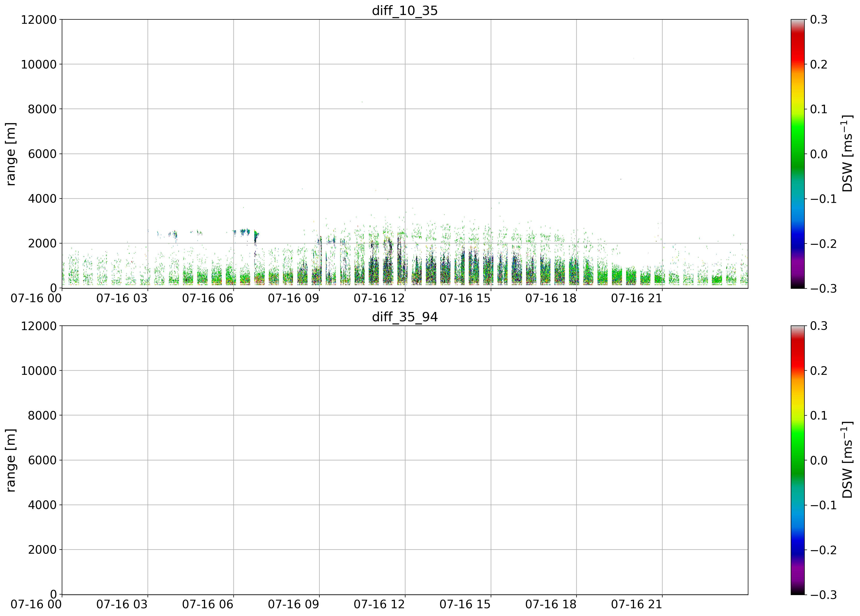The image size is (860, 616).
Task: Click the −0.3 tick of diff_35_94 colorbar
Action: click(823, 595)
